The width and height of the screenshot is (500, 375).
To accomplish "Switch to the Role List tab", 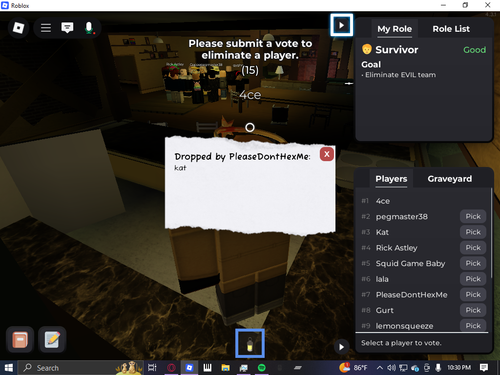I will click(451, 29).
